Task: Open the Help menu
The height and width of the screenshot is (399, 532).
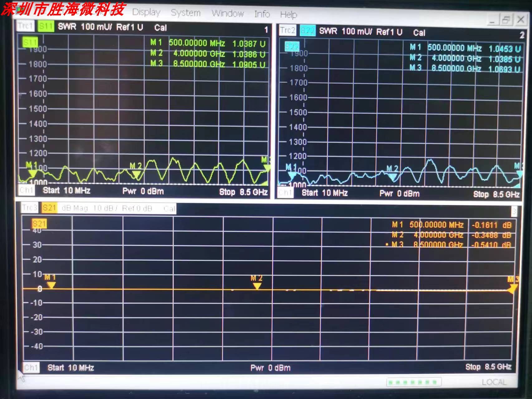Action: (x=288, y=15)
